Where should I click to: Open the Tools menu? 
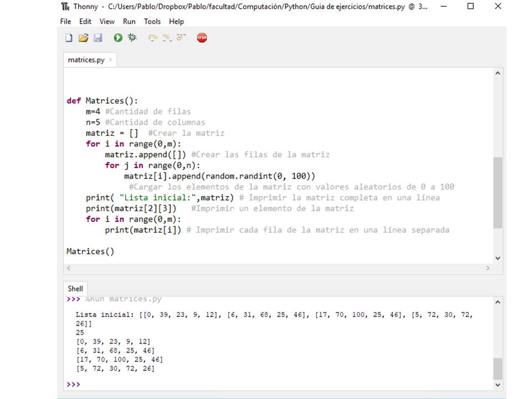pos(152,22)
